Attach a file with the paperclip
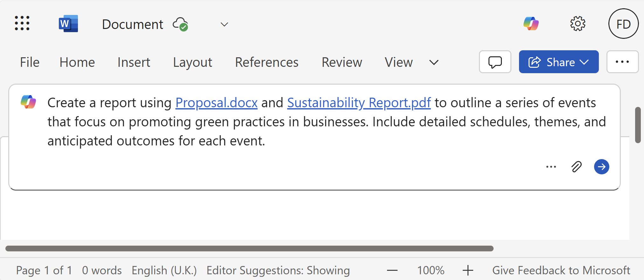 [577, 167]
